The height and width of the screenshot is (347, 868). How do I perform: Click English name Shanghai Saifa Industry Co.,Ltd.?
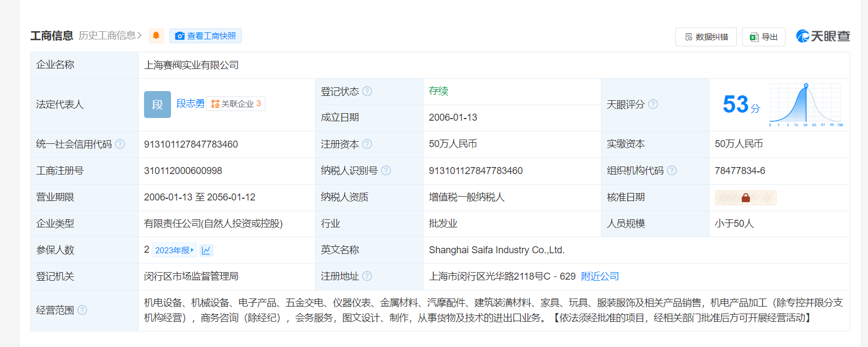point(496,250)
